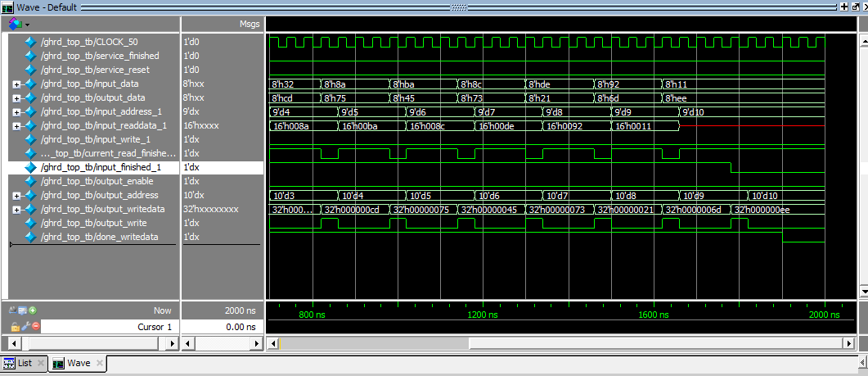868x376 pixels.
Task: Click the waveform horizontal scrollbar thumb
Action: tap(656, 344)
